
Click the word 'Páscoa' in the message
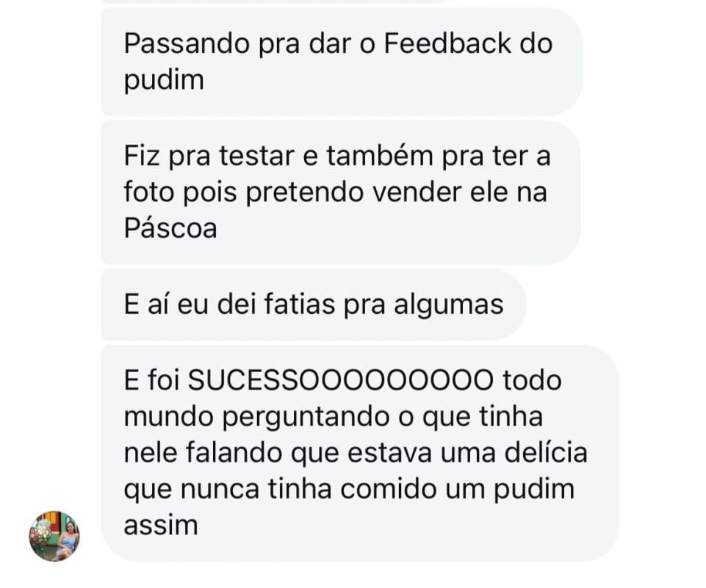pyautogui.click(x=170, y=229)
